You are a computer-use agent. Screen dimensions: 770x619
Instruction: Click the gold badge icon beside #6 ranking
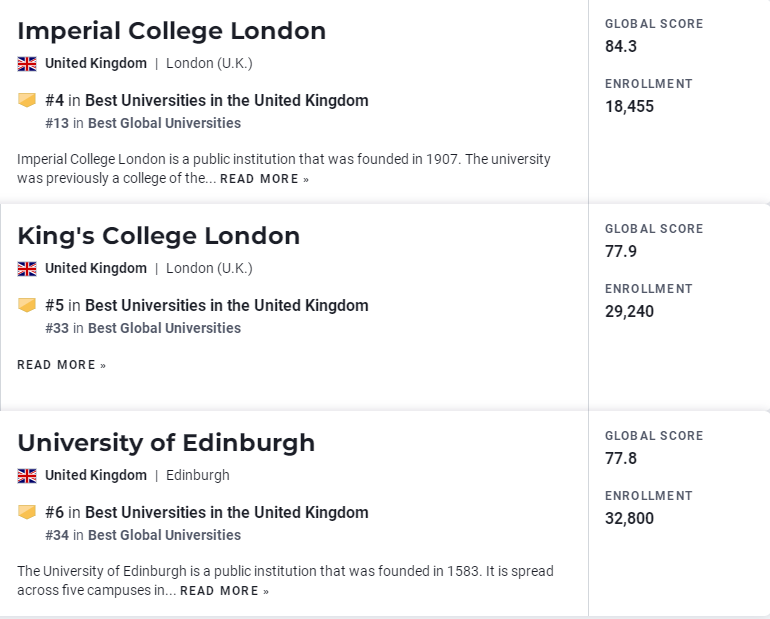27,512
